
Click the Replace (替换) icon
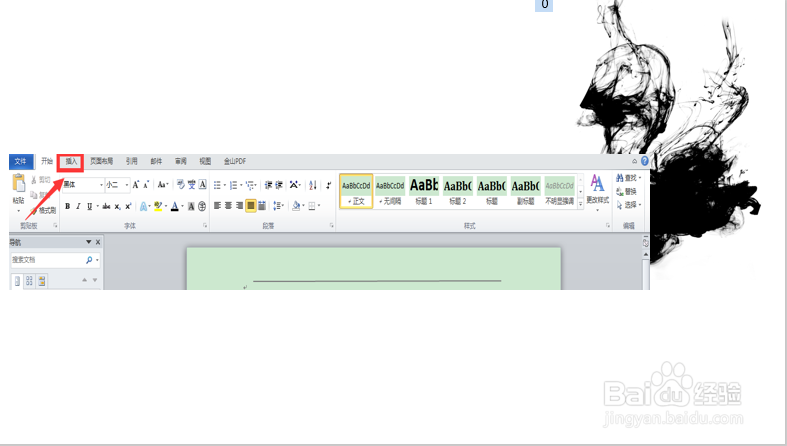[626, 192]
